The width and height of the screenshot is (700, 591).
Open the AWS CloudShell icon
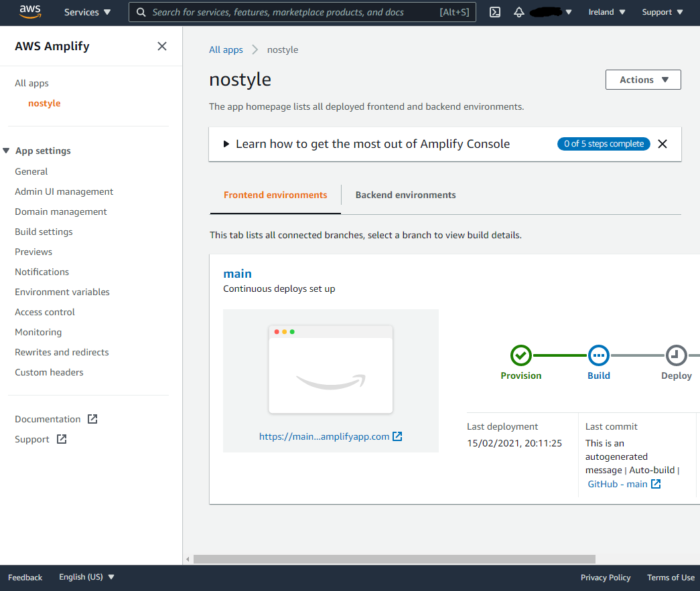(495, 12)
